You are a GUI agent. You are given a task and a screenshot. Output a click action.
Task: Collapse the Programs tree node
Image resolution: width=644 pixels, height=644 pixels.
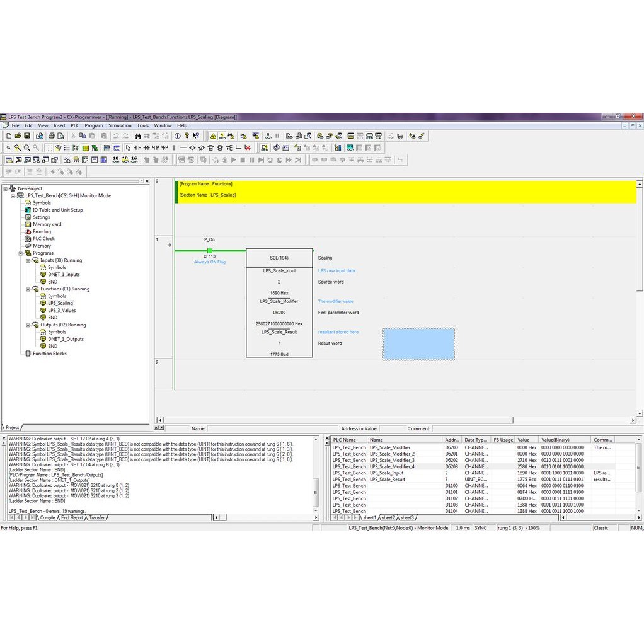(x=21, y=253)
